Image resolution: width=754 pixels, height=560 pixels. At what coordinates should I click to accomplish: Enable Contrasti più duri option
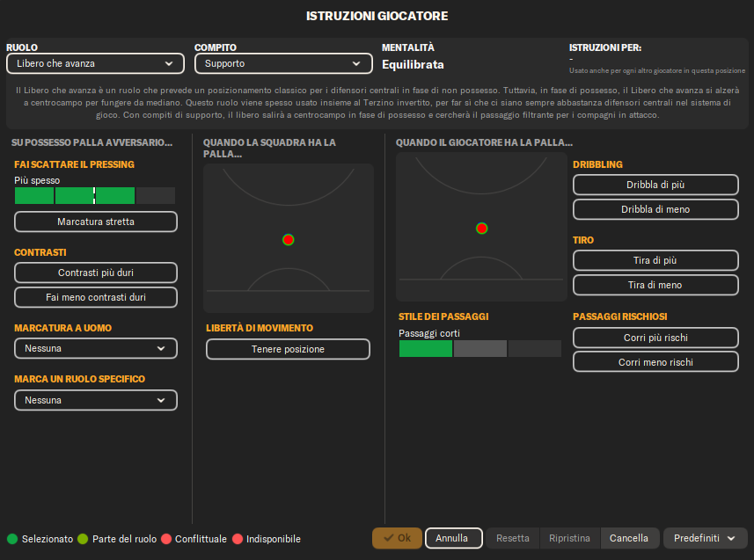coord(96,273)
